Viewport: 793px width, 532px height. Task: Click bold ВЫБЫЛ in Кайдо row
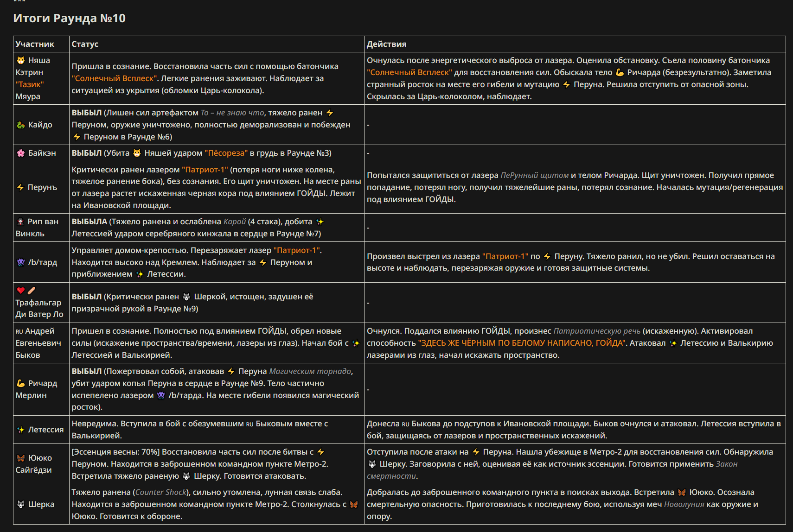point(87,113)
